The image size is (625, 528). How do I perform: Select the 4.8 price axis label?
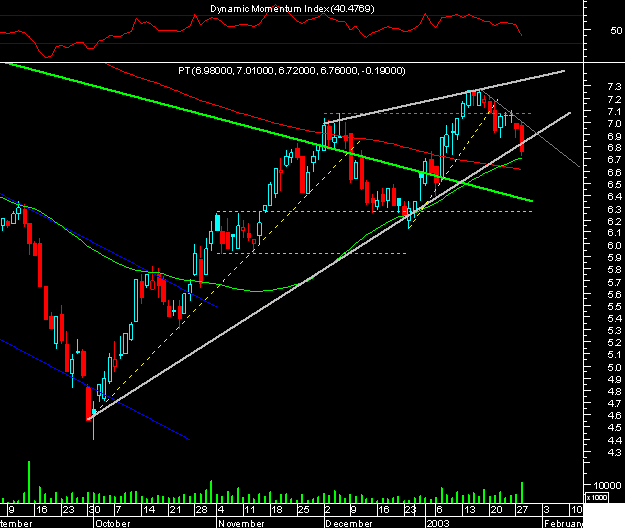tap(614, 391)
